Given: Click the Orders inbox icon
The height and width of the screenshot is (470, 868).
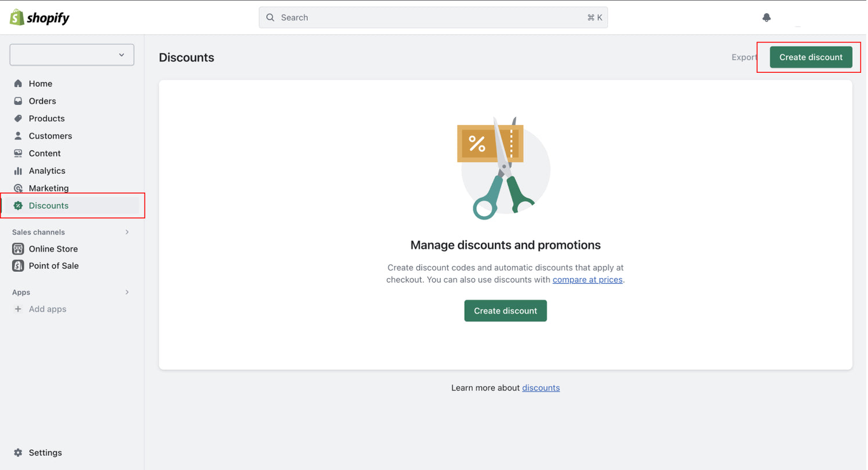Looking at the screenshot, I should pyautogui.click(x=18, y=101).
